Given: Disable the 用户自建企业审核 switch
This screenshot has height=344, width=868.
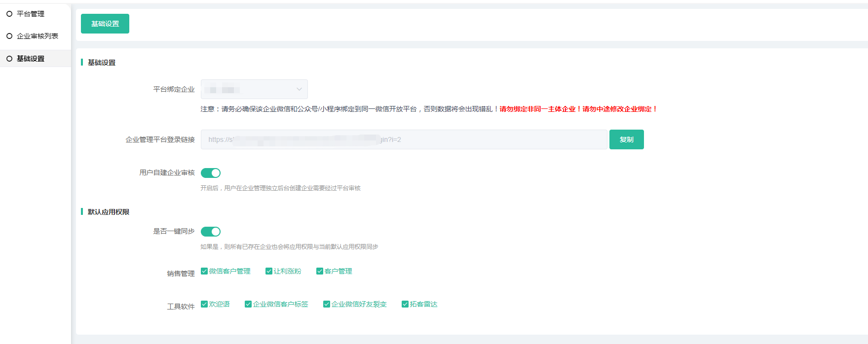Looking at the screenshot, I should pyautogui.click(x=211, y=173).
